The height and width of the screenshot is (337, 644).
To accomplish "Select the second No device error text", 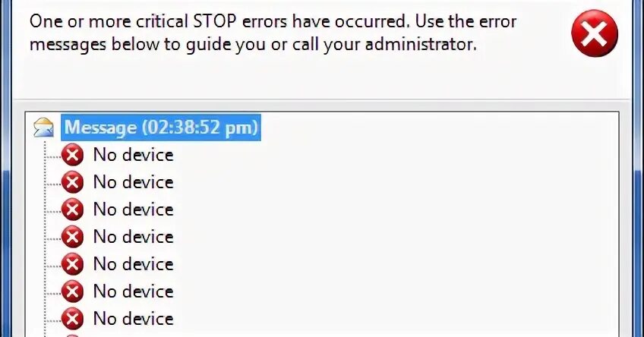I will point(134,182).
